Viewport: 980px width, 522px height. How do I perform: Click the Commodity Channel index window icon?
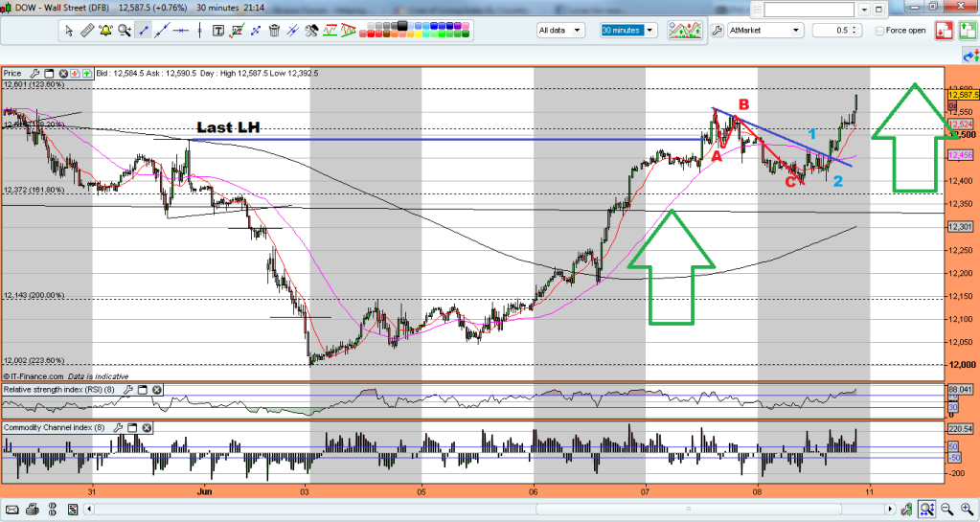[132, 427]
